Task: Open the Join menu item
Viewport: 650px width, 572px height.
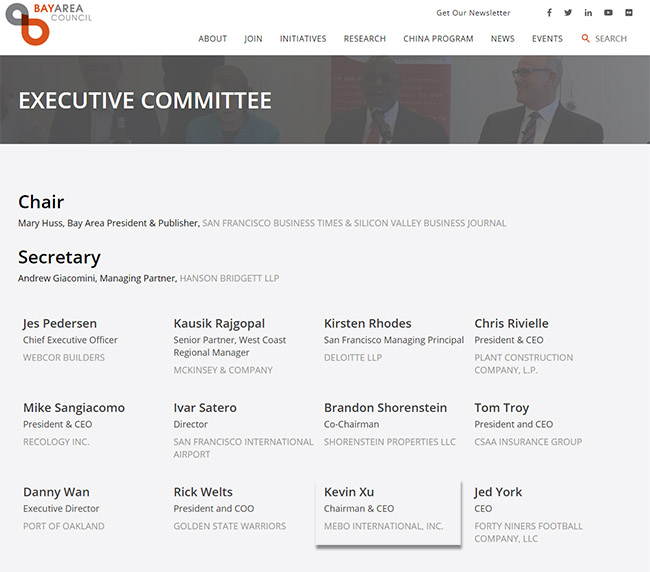Action: tap(253, 39)
